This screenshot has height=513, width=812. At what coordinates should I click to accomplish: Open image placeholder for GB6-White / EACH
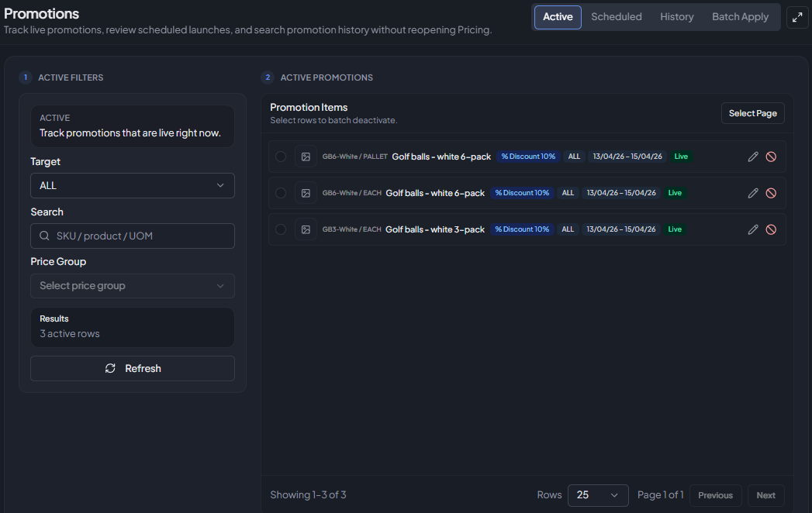[x=306, y=193]
